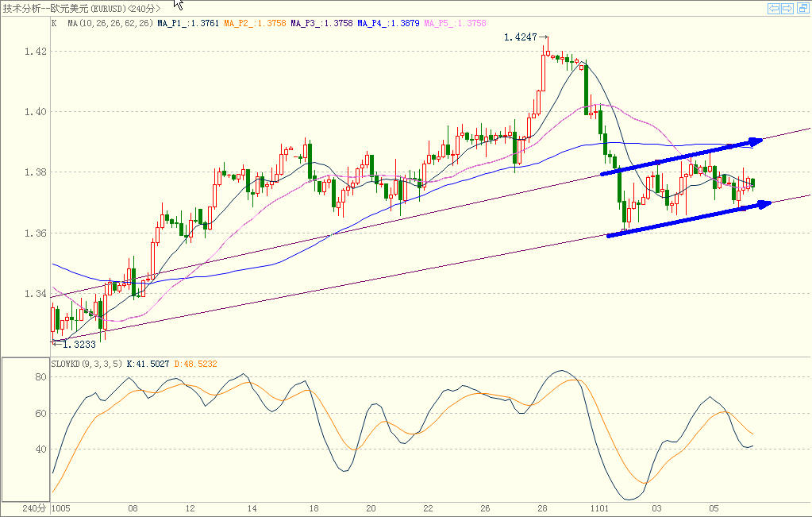The width and height of the screenshot is (812, 517).
Task: Click the right arrow navigation icon
Action: (787, 8)
